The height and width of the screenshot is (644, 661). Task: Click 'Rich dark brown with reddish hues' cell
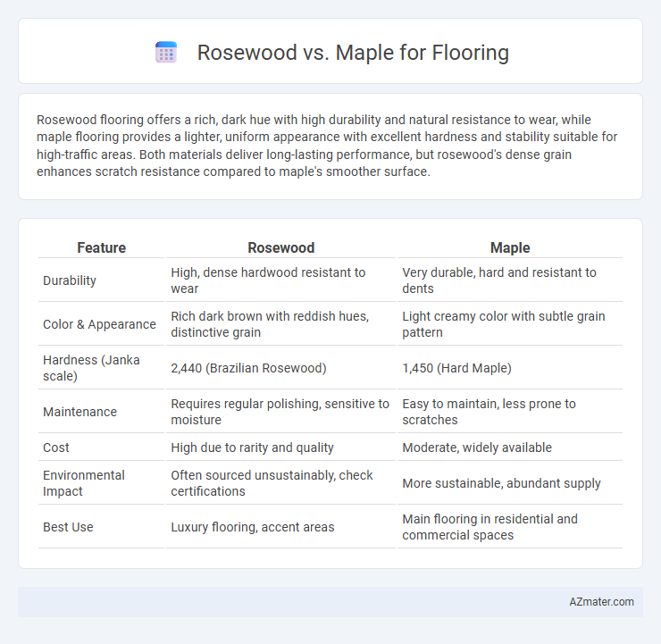[270, 324]
